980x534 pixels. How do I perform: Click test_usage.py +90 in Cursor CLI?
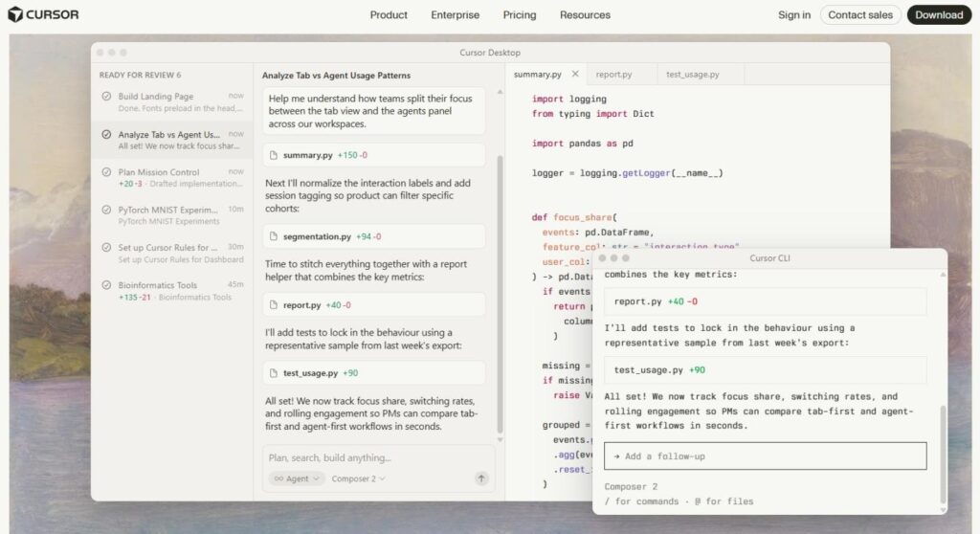765,370
